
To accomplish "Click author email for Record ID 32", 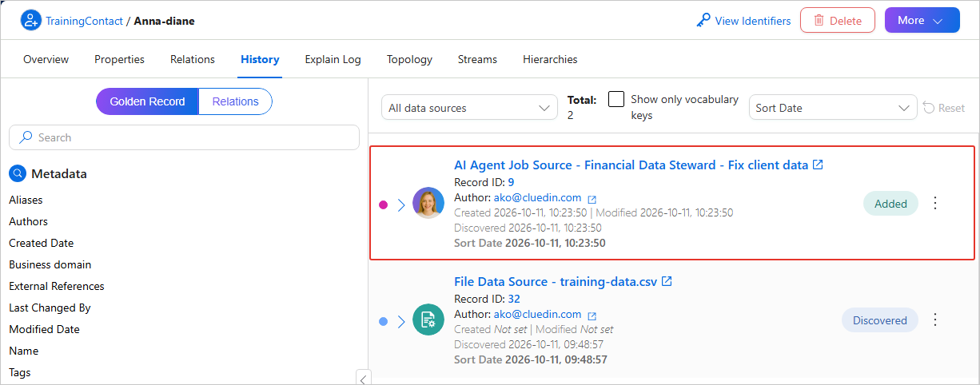I will point(537,314).
